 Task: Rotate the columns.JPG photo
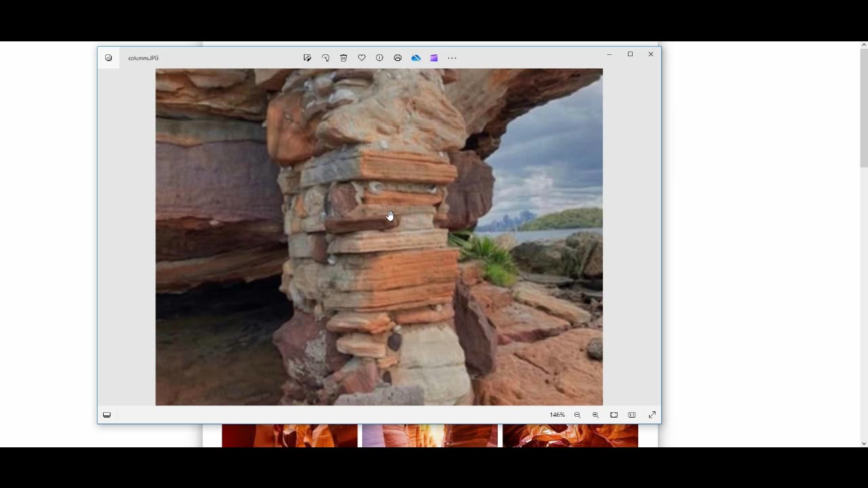[x=325, y=58]
